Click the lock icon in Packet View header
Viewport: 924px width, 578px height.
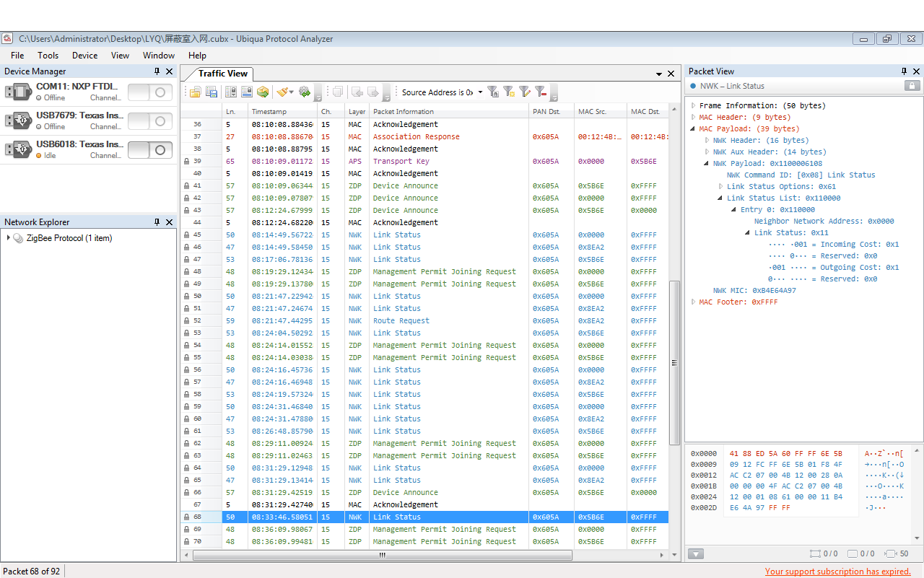pyautogui.click(x=912, y=86)
